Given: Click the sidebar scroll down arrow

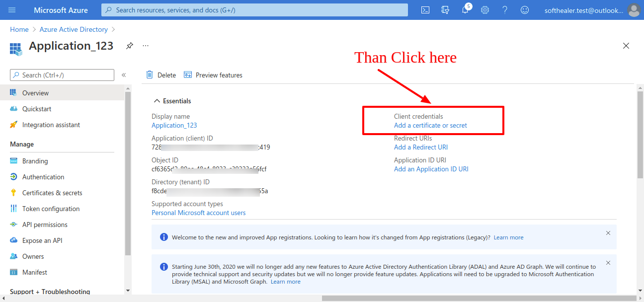Looking at the screenshot, I should [x=128, y=291].
